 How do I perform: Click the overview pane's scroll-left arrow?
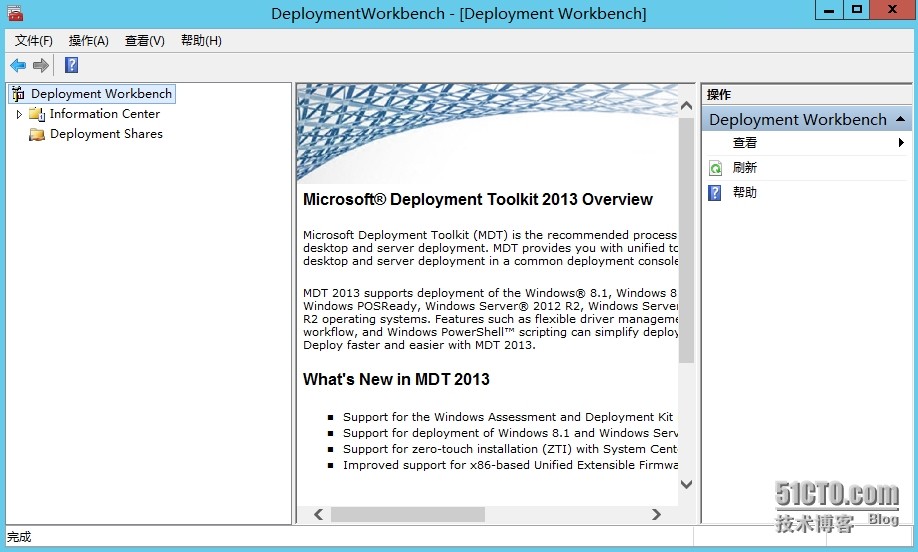(x=318, y=515)
